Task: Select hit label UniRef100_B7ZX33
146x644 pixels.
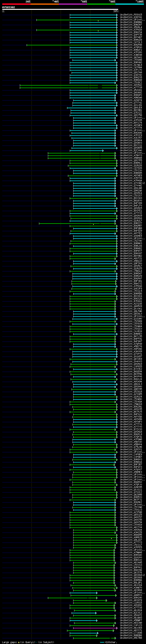Action: [x=131, y=429]
